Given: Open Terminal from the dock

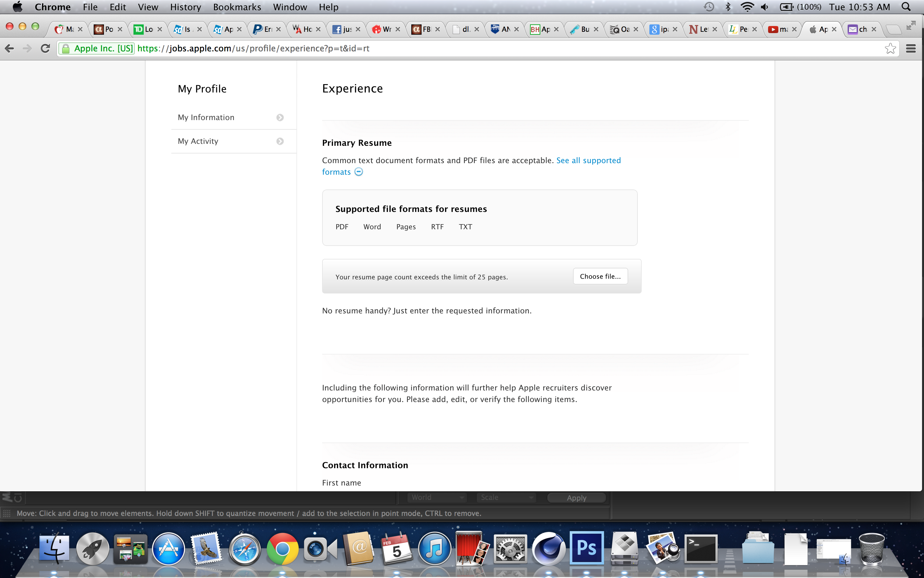Looking at the screenshot, I should click(x=701, y=548).
